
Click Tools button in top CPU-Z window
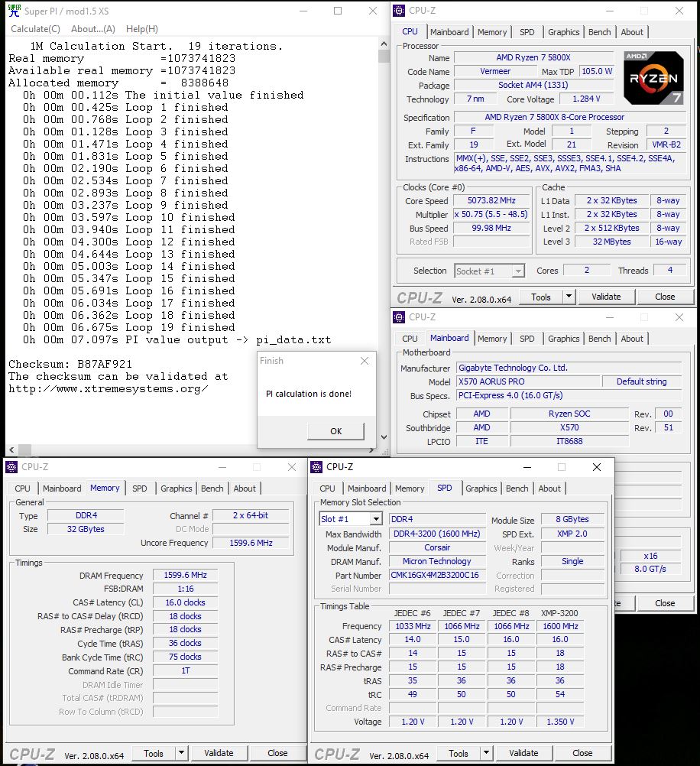[x=541, y=297]
